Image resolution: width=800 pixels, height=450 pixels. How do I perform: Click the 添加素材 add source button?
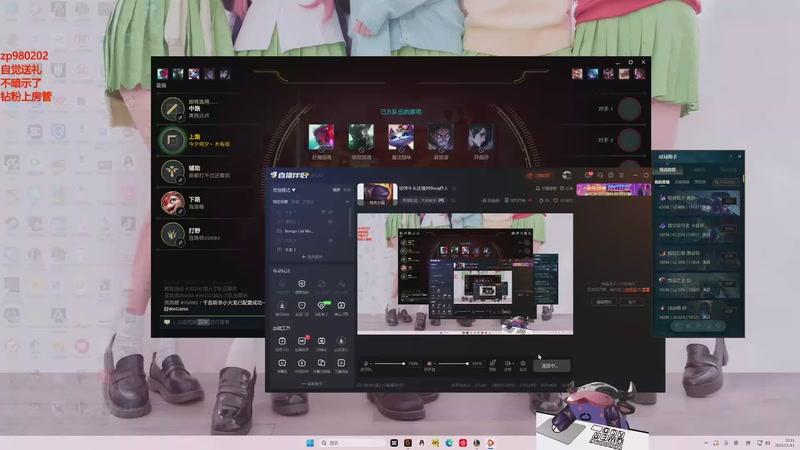pos(312,257)
